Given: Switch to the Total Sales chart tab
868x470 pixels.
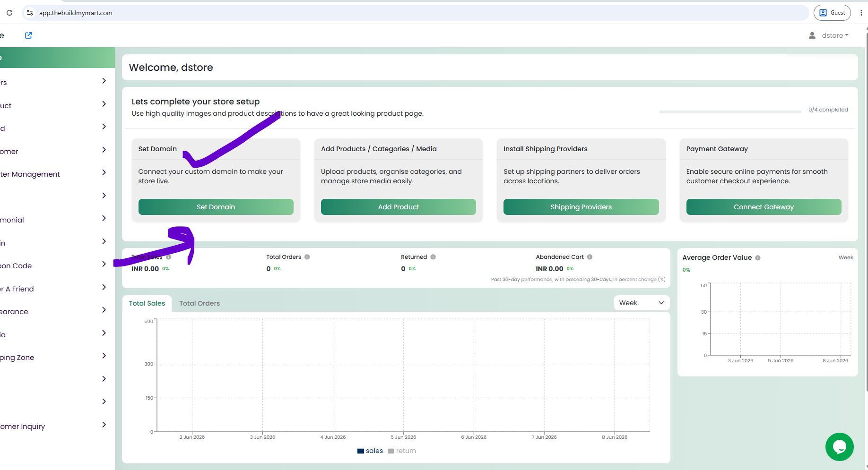Looking at the screenshot, I should click(147, 303).
